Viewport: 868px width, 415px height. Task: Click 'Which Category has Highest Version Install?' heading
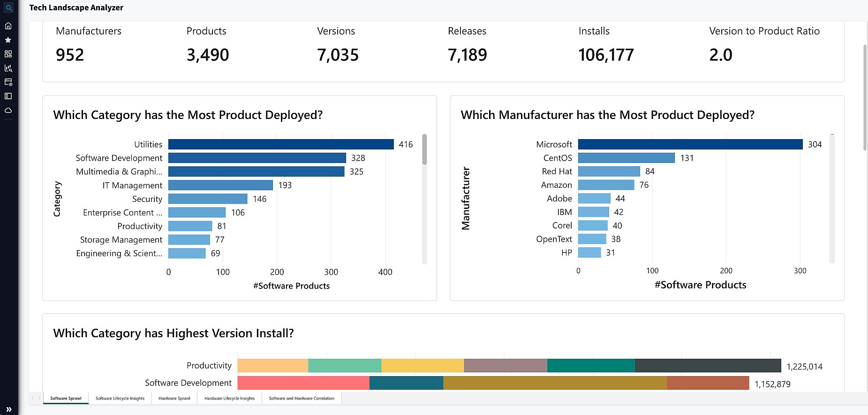pyautogui.click(x=174, y=333)
